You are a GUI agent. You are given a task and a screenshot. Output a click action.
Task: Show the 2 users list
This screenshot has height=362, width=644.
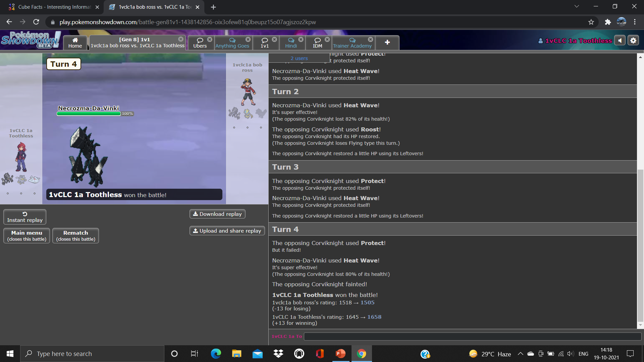coord(299,58)
